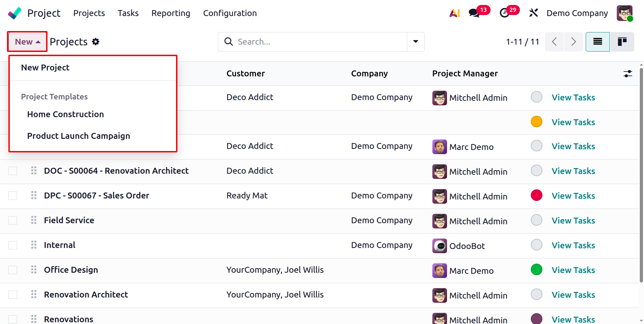Select the Office Design row checkbox
Viewport: 644px width, 324px height.
pyautogui.click(x=13, y=270)
